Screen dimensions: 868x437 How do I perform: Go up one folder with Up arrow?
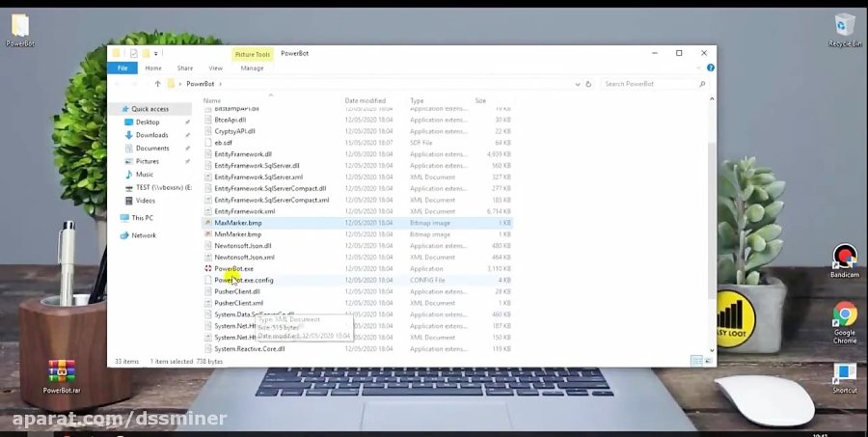[x=158, y=84]
